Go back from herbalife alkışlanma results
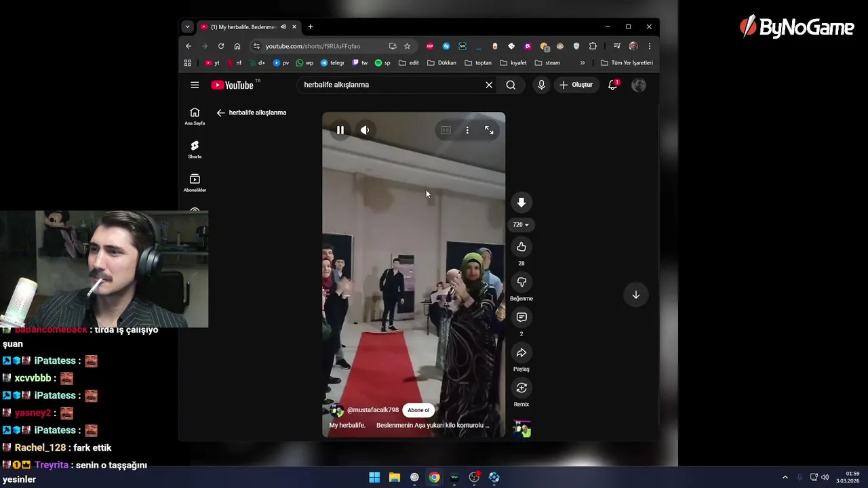The width and height of the screenshot is (868, 488). (220, 113)
